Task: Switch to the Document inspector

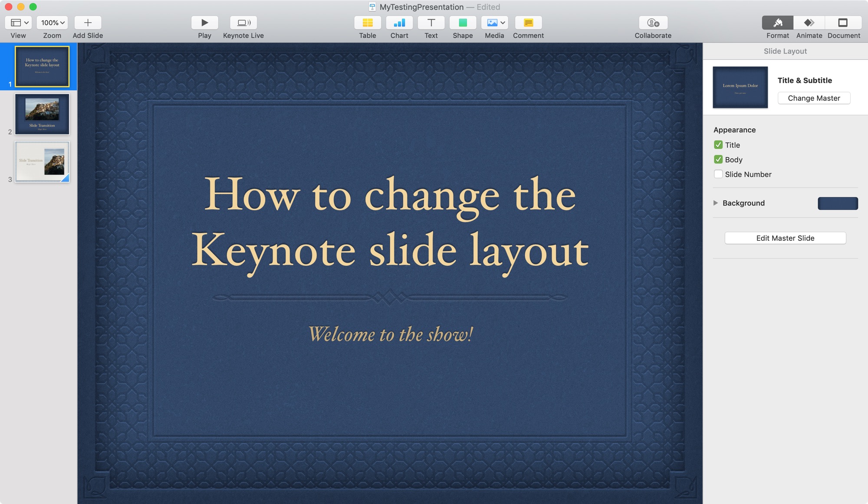Action: click(843, 23)
